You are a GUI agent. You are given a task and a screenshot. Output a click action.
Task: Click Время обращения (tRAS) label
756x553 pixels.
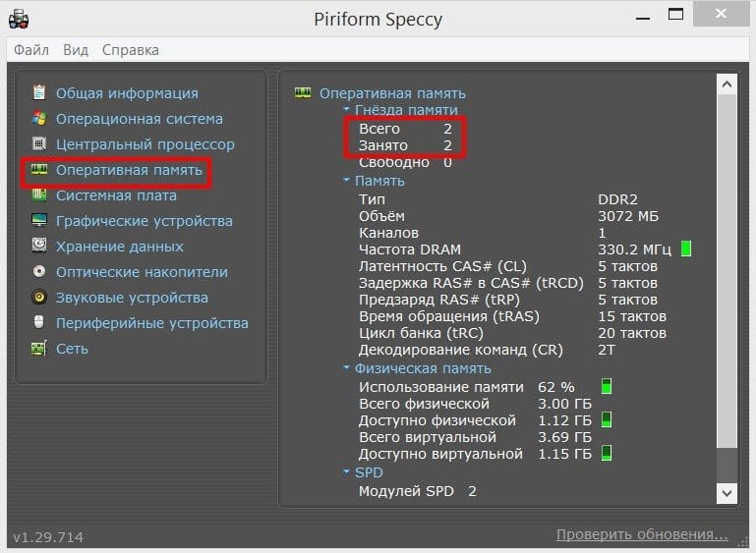pos(449,316)
